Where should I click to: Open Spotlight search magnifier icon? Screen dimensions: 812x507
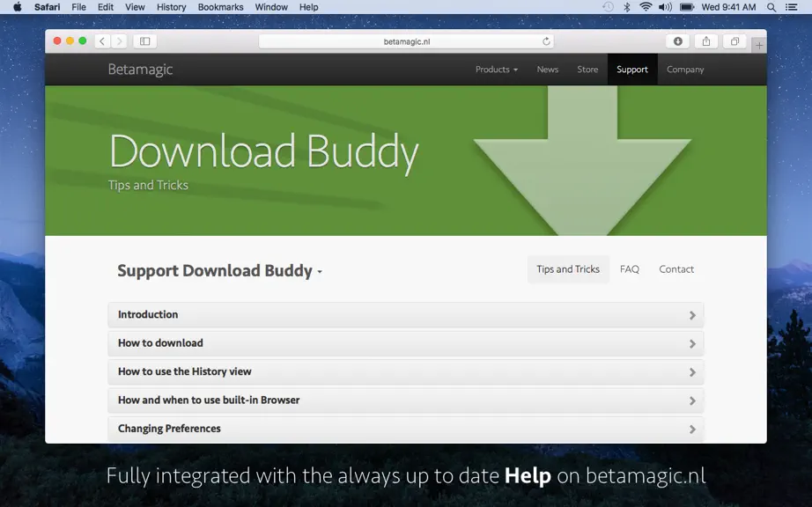coord(771,7)
